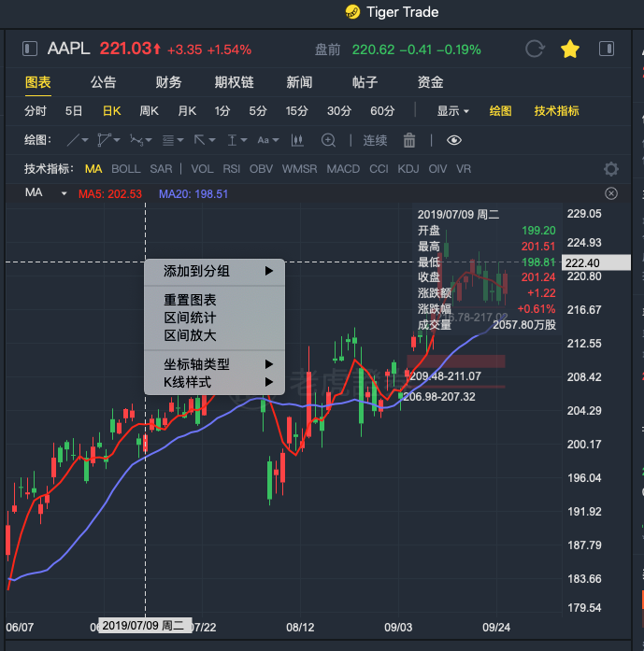
Task: Enable the MACD indicator
Action: [343, 169]
